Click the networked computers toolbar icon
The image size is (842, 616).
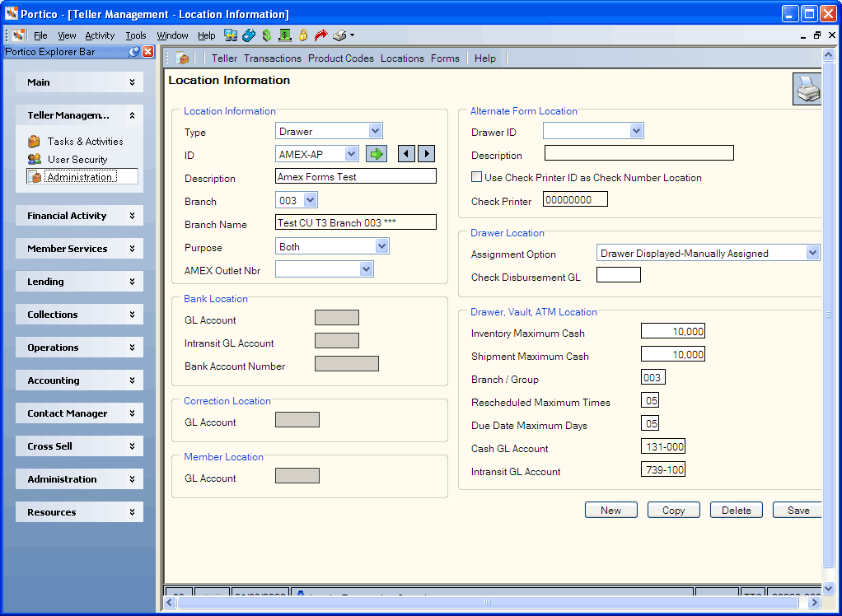[x=231, y=35]
